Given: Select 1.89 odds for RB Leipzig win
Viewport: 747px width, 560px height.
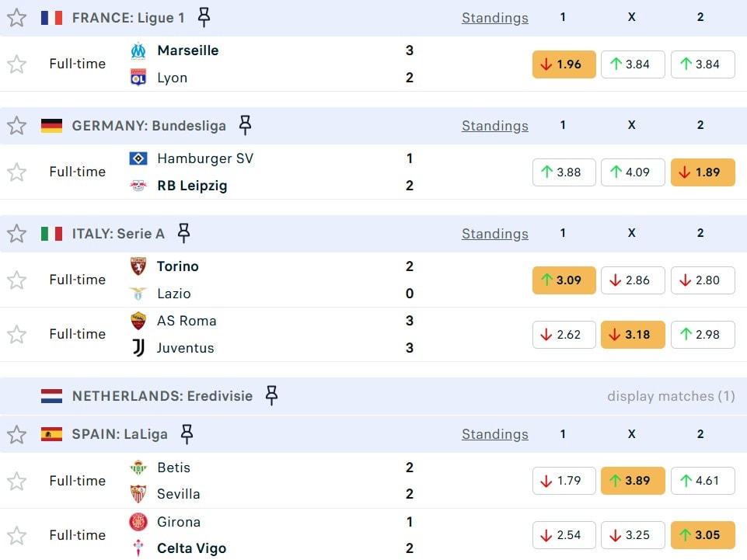Looking at the screenshot, I should pyautogui.click(x=702, y=172).
